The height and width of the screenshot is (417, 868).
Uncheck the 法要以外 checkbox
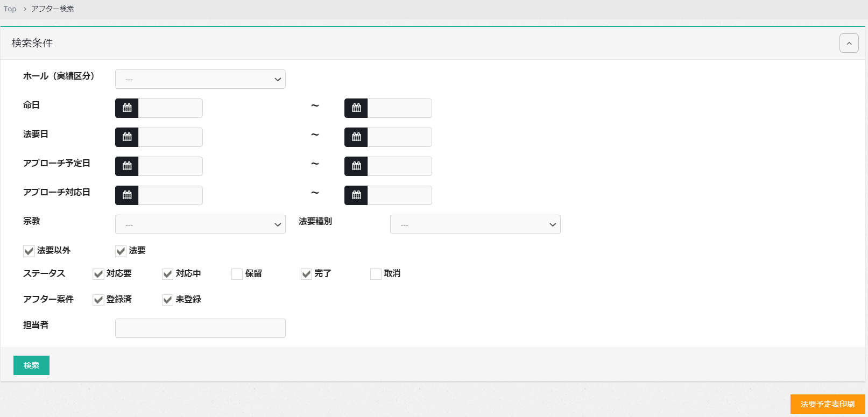29,251
